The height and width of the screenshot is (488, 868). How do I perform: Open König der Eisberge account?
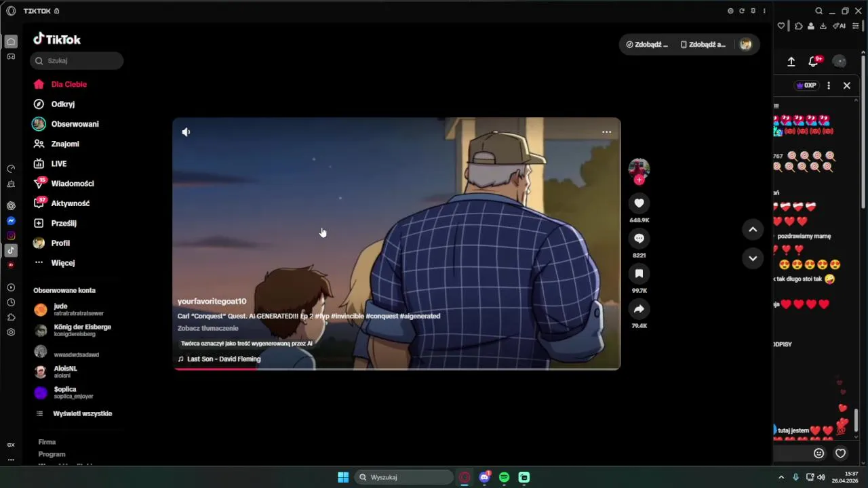pos(73,330)
